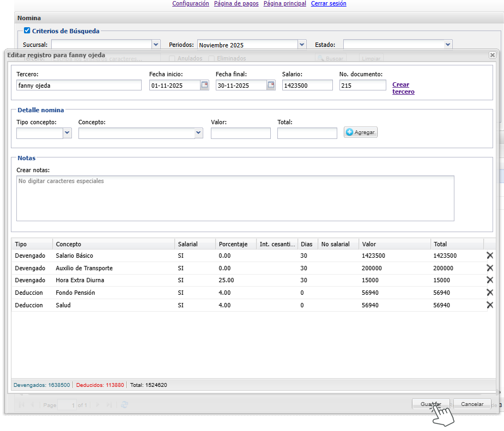Delete the Salud deduction row
This screenshot has width=504, height=431.
click(x=489, y=305)
